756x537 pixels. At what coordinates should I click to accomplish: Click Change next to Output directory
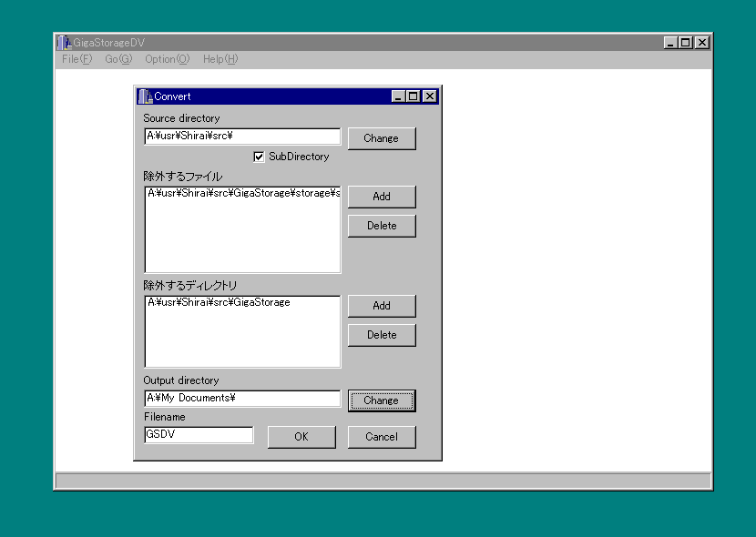coord(382,400)
